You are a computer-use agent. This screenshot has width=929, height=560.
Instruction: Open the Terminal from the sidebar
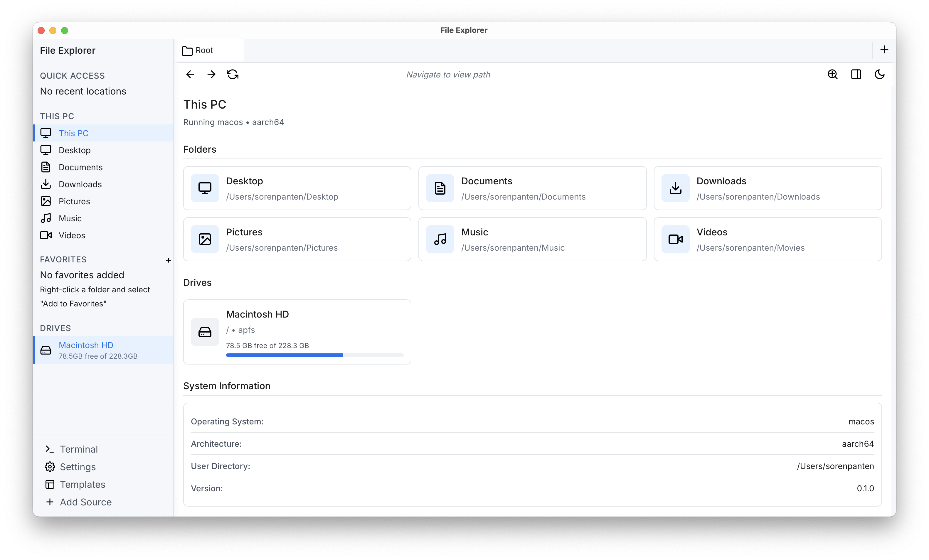78,449
